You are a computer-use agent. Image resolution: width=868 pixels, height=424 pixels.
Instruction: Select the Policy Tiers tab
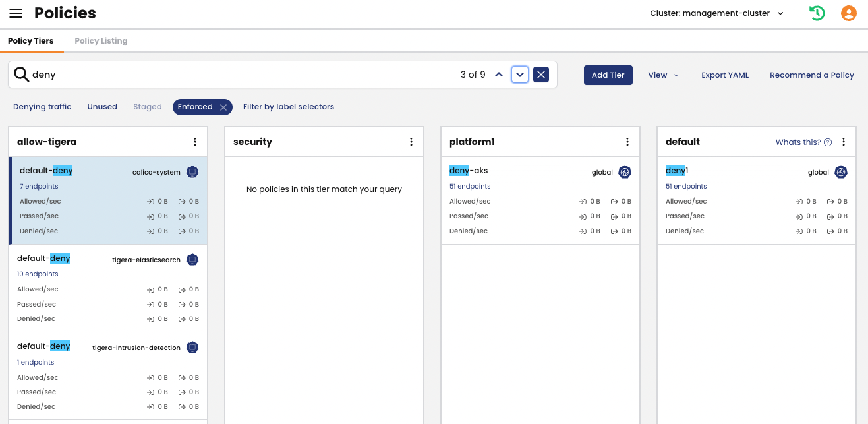31,41
